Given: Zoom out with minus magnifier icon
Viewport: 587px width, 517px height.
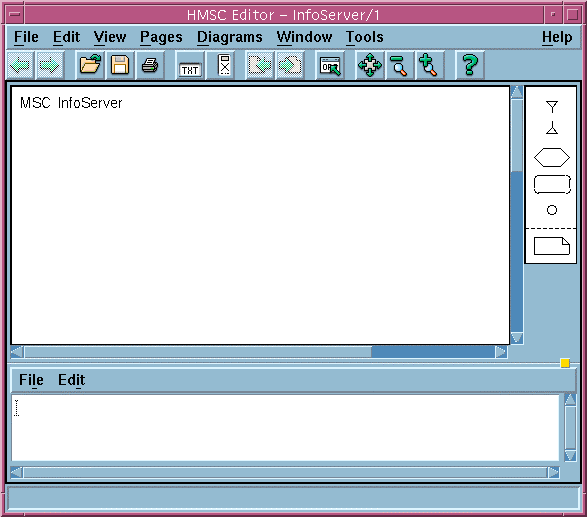Looking at the screenshot, I should point(399,66).
